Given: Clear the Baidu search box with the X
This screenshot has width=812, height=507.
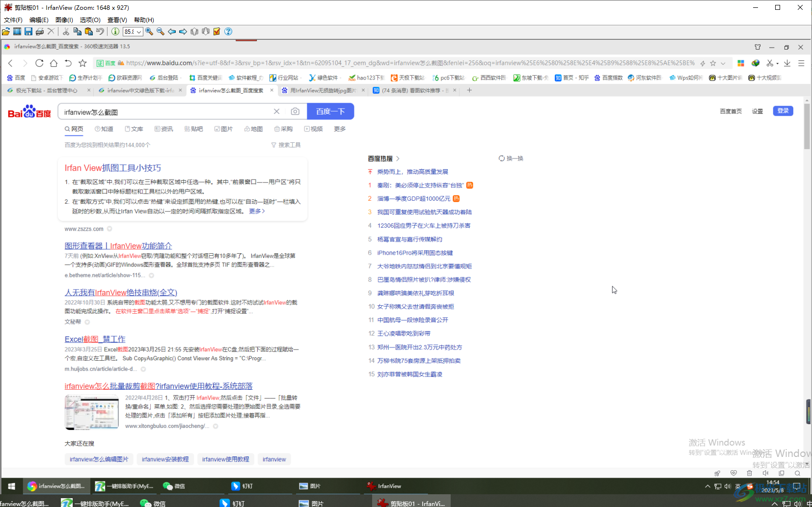Looking at the screenshot, I should pyautogui.click(x=277, y=111).
